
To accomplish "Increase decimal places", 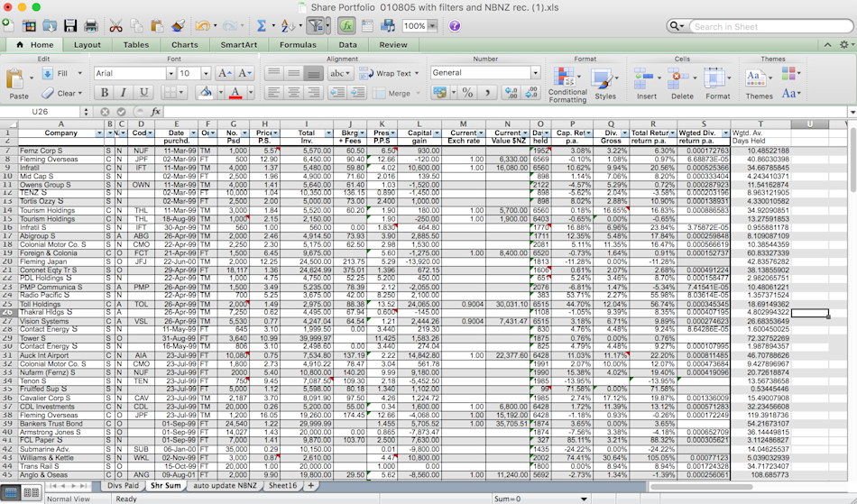I will tap(511, 92).
